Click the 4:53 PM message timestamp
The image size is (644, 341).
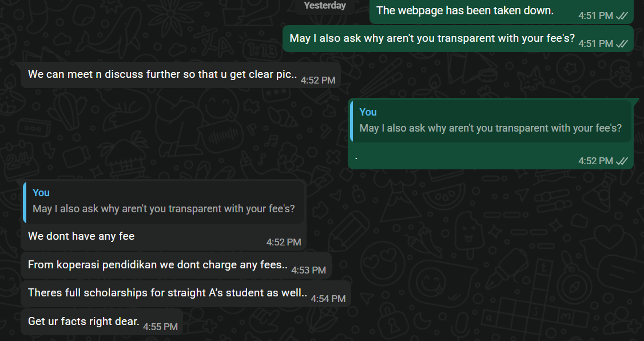point(308,270)
